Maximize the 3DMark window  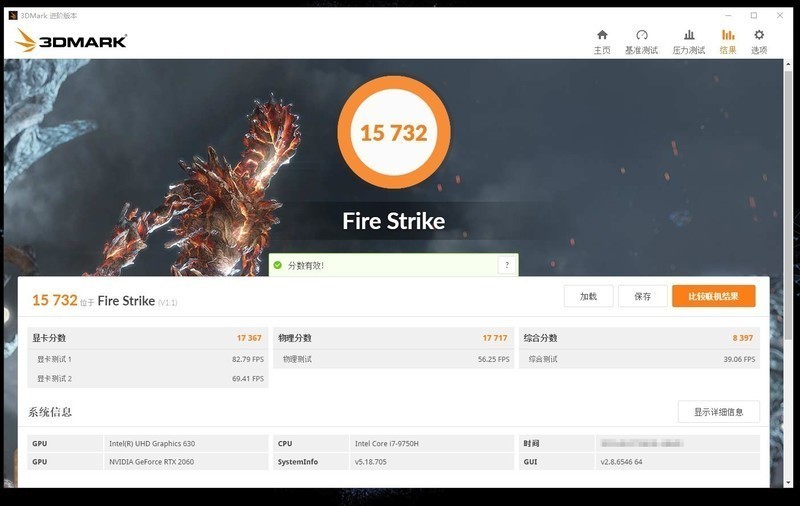754,15
